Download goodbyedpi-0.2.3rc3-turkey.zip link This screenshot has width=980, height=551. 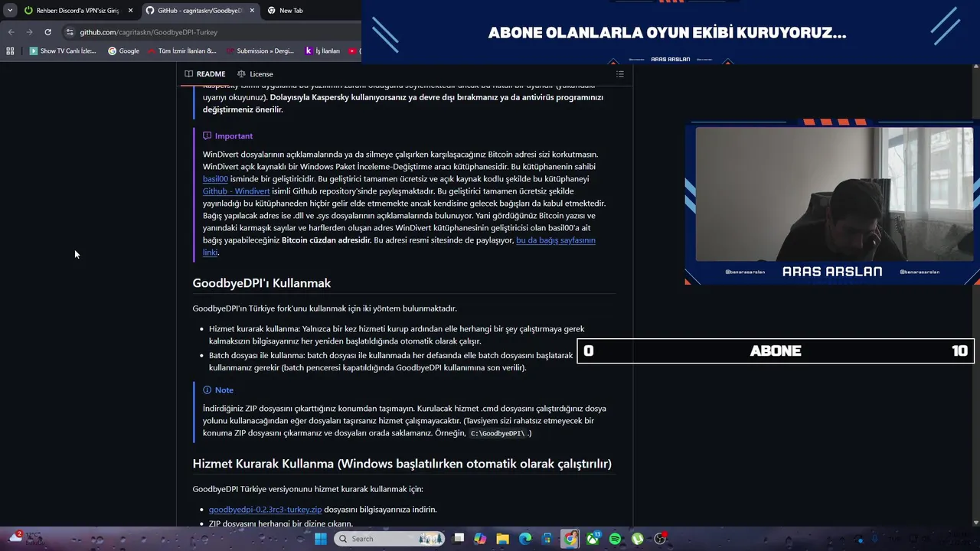click(265, 510)
